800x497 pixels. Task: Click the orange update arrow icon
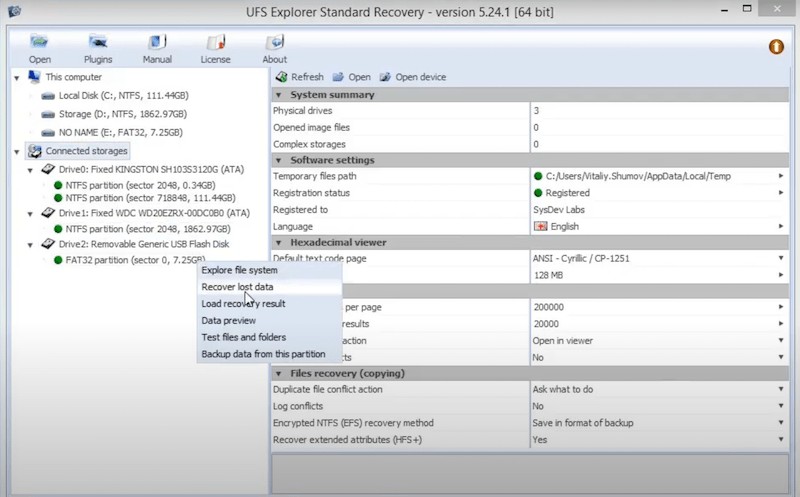coord(776,47)
